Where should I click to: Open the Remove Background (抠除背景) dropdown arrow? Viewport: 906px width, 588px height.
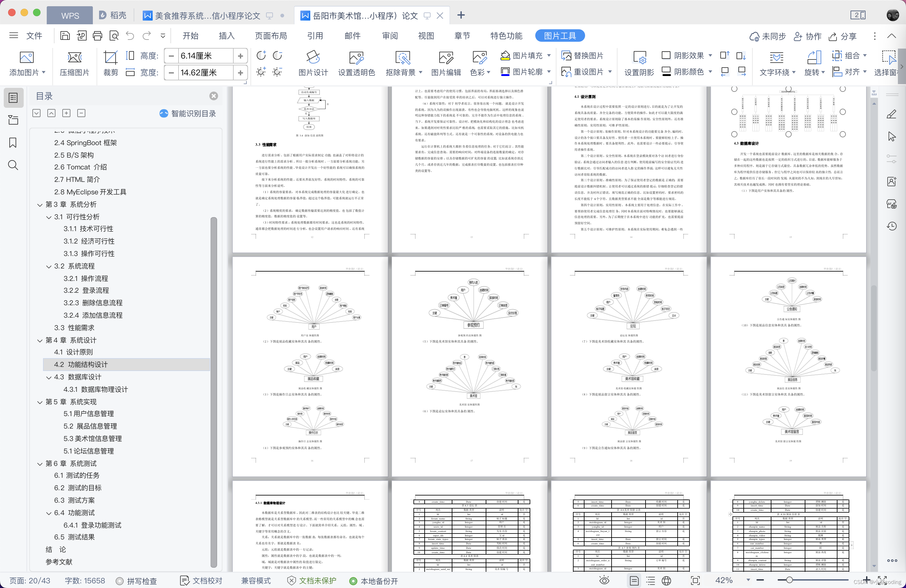[x=421, y=72]
